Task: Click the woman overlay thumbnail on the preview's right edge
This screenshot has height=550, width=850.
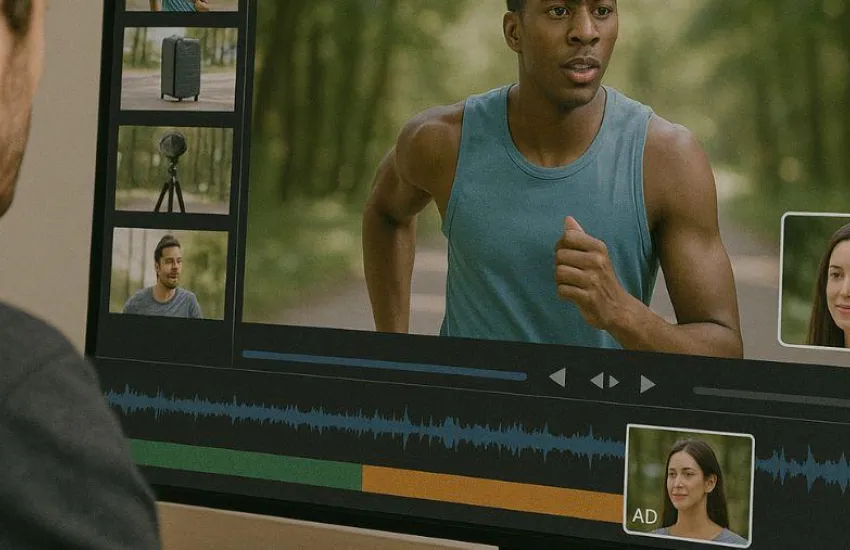Action: pos(815,280)
